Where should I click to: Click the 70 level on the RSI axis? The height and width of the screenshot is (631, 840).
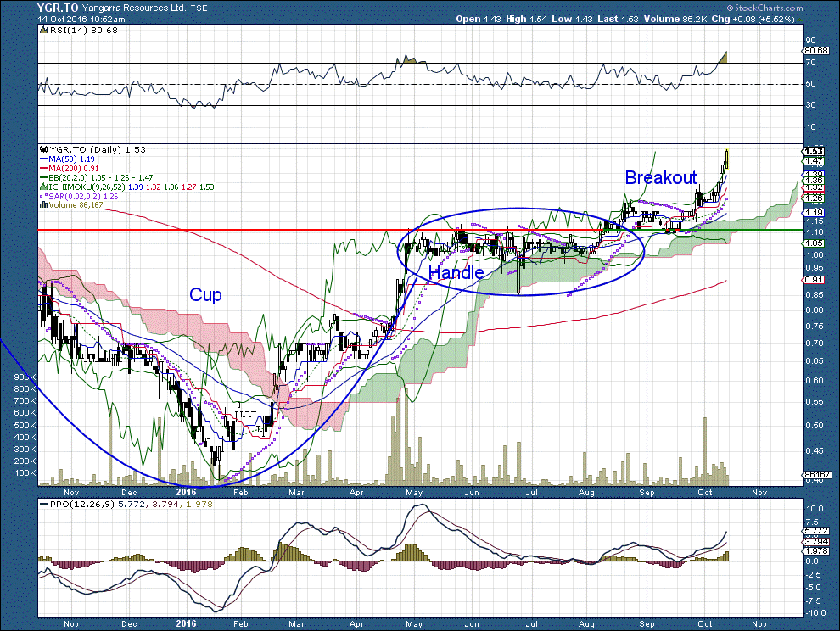point(811,63)
